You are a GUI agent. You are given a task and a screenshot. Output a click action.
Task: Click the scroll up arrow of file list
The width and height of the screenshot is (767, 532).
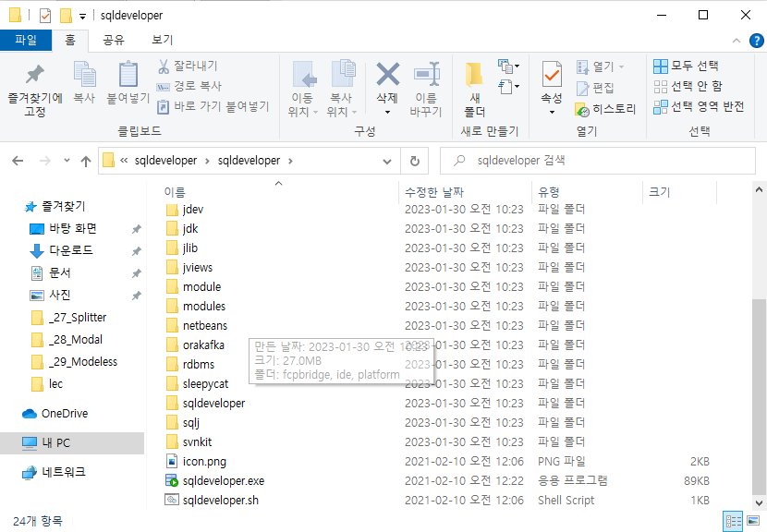759,189
